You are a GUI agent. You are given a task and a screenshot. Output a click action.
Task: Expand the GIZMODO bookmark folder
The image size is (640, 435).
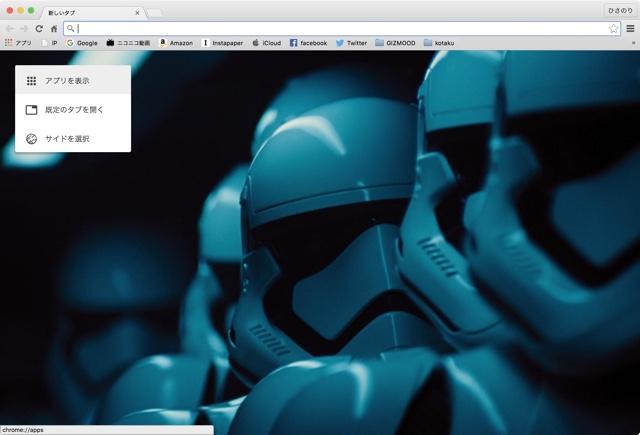(x=396, y=43)
